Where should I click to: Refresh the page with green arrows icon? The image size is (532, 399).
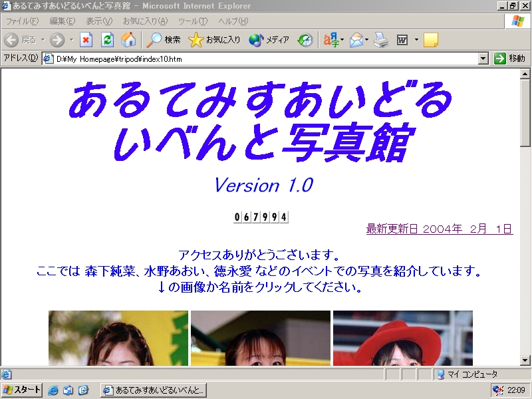107,40
